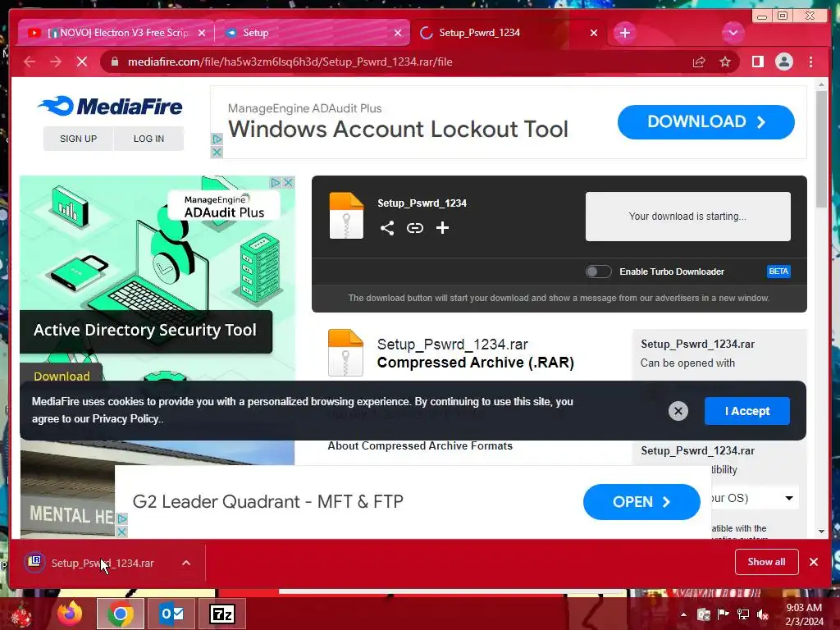This screenshot has height=630, width=840.
Task: Click AdChoices icon on sidebar ad
Action: [x=276, y=183]
